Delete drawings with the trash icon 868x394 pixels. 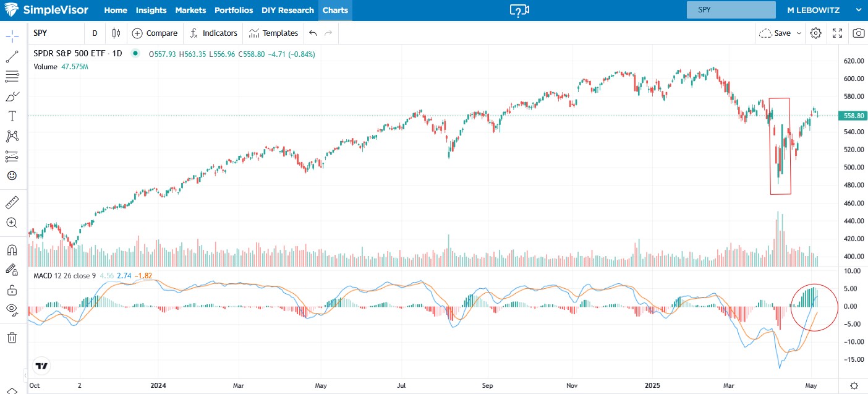pyautogui.click(x=12, y=337)
